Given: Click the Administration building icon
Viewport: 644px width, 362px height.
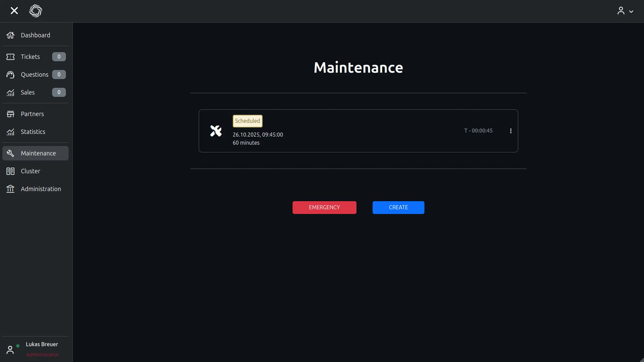Looking at the screenshot, I should (x=10, y=189).
